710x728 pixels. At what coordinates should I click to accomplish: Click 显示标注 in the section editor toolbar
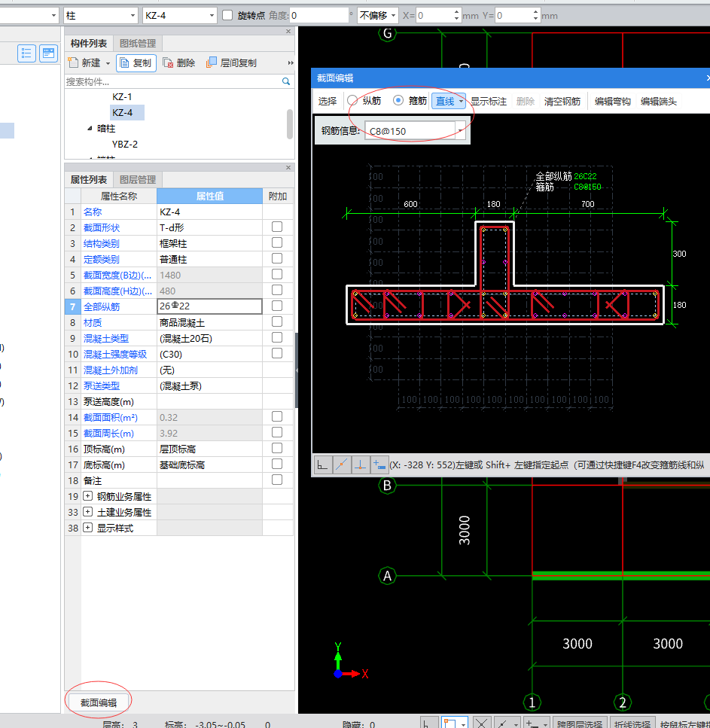coord(489,101)
